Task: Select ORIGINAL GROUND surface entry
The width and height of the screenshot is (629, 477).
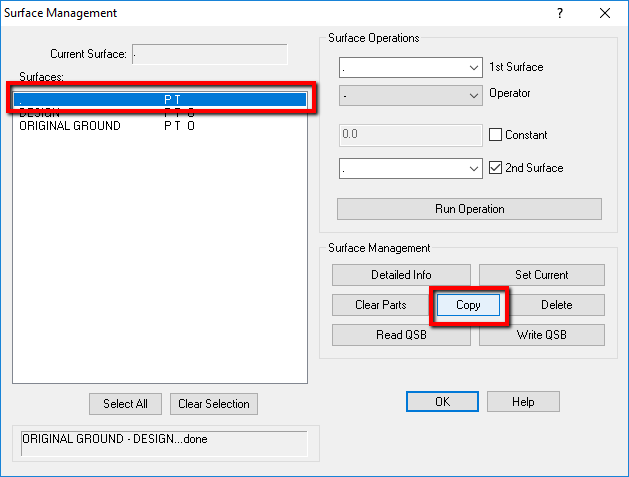Action: click(x=70, y=127)
